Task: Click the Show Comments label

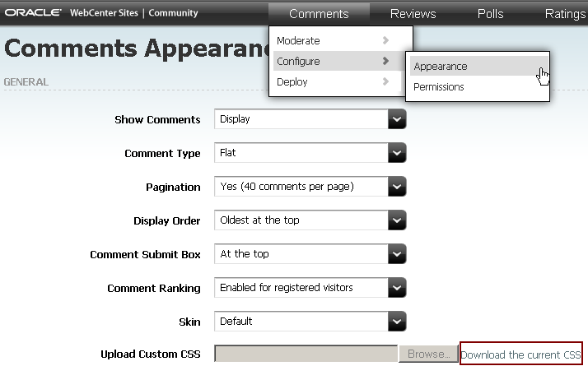Action: [157, 119]
